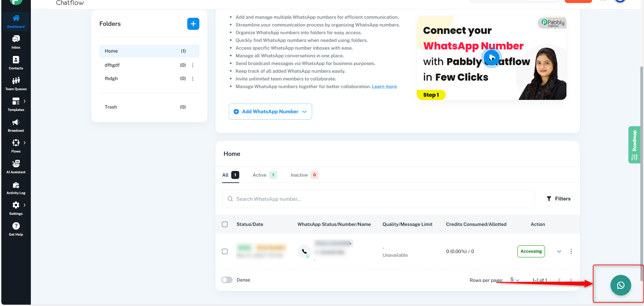Click the Accessing button
This screenshot has width=644, height=306.
(531, 251)
